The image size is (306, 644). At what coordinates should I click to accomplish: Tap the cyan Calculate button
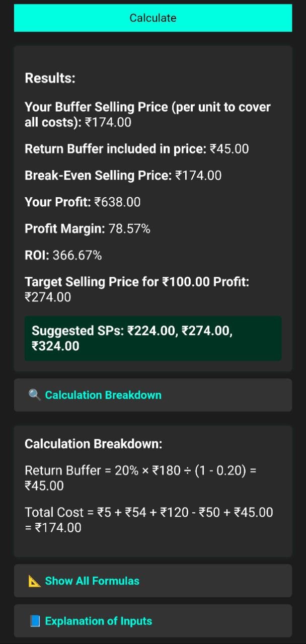153,18
